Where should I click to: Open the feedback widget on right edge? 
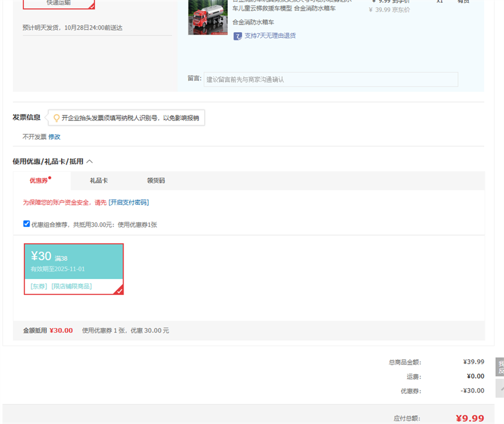[x=500, y=367]
